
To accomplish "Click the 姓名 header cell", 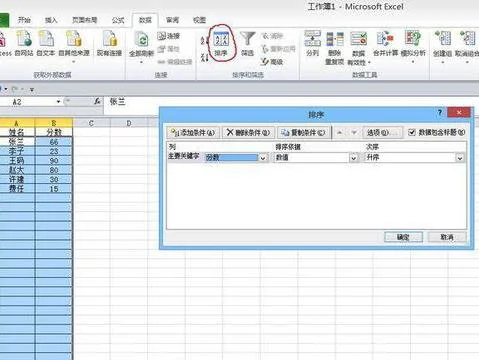I will (17, 132).
